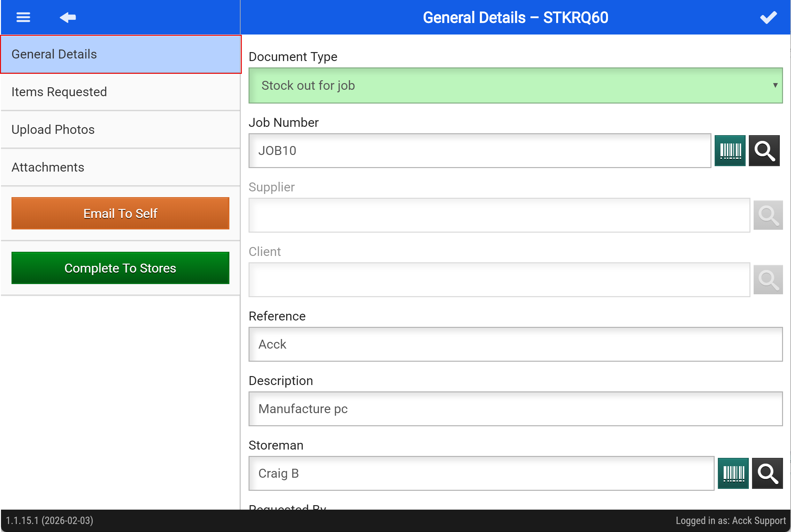
Task: Focus the Reference input field
Action: coord(515,344)
